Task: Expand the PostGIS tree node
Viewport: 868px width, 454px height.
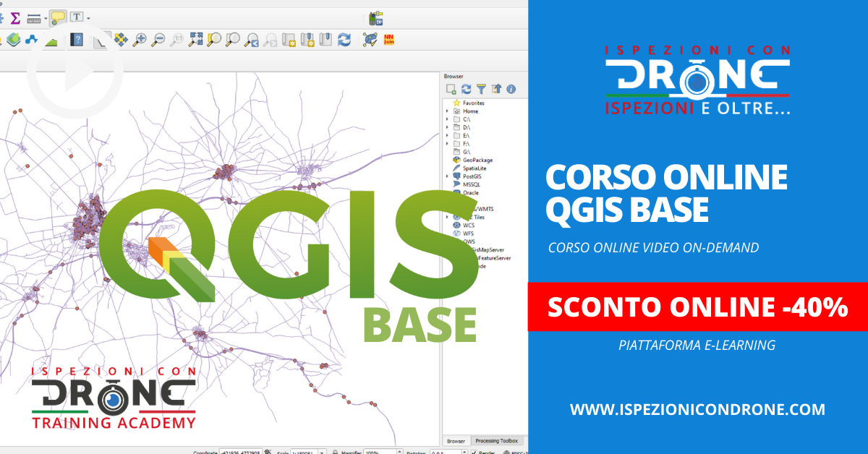Action: 447,176
